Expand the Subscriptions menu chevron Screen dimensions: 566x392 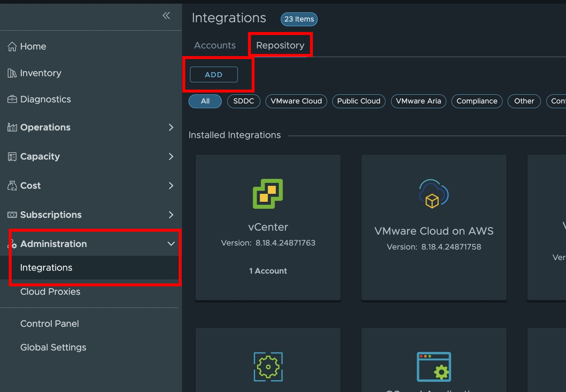click(171, 215)
